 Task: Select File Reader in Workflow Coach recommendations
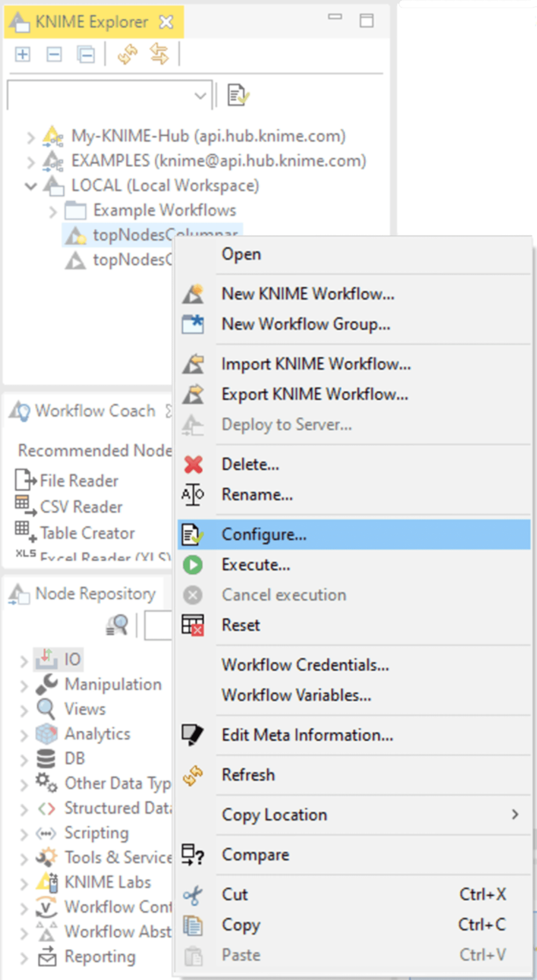79,481
